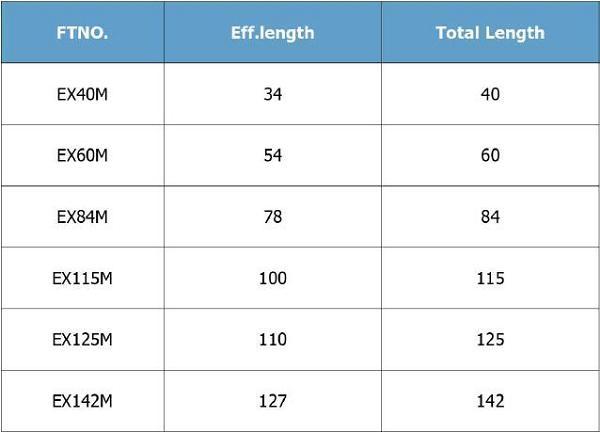
Task: Select the Eff.length column header
Action: coord(272,33)
